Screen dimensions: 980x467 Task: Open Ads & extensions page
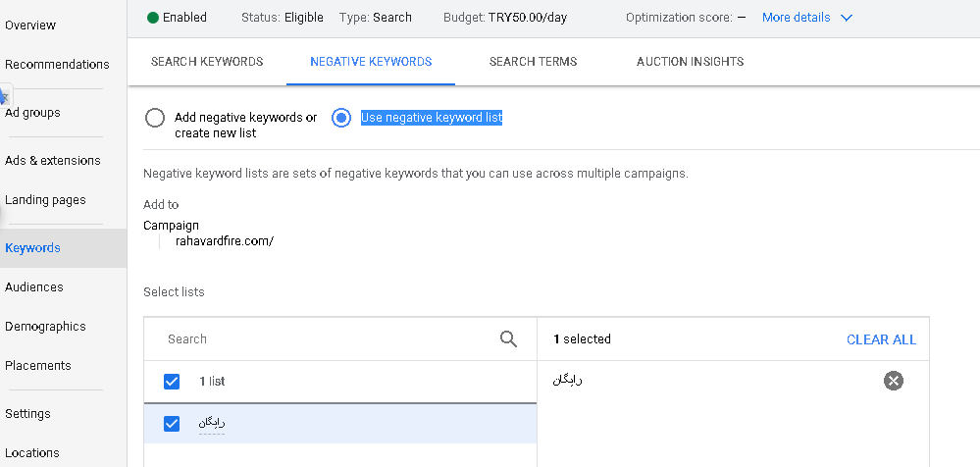pos(53,160)
